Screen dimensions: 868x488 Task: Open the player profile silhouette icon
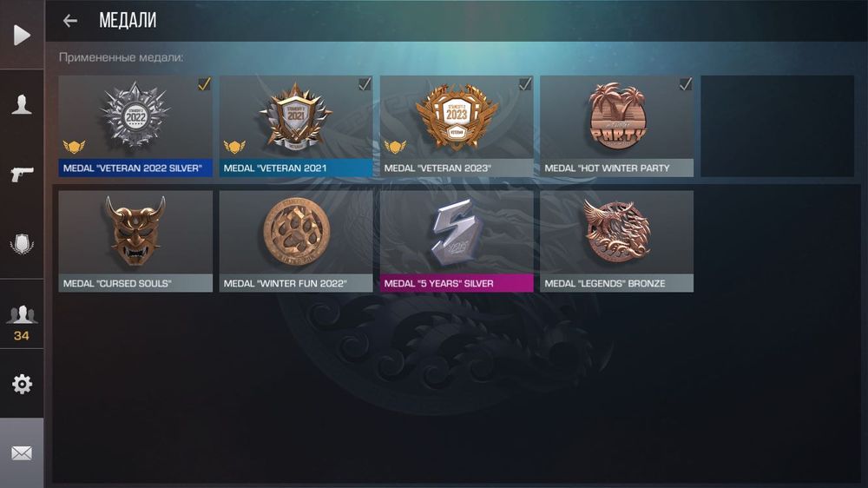(22, 104)
